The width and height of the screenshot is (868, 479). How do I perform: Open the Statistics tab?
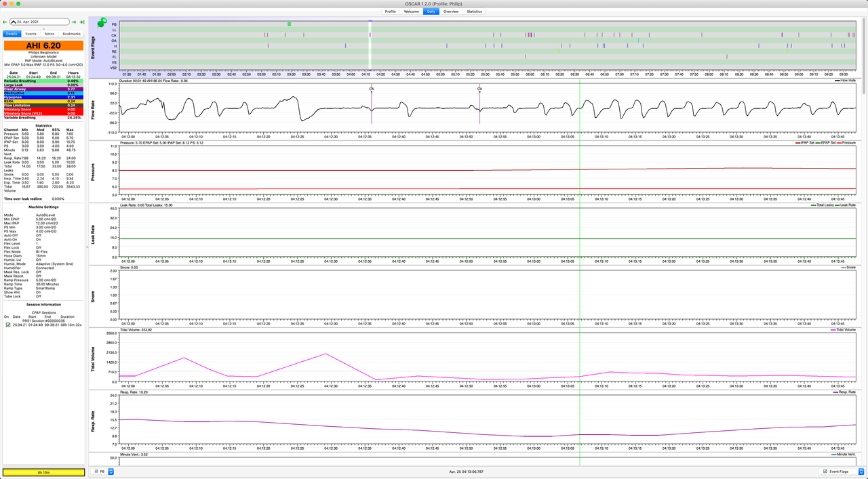[475, 12]
